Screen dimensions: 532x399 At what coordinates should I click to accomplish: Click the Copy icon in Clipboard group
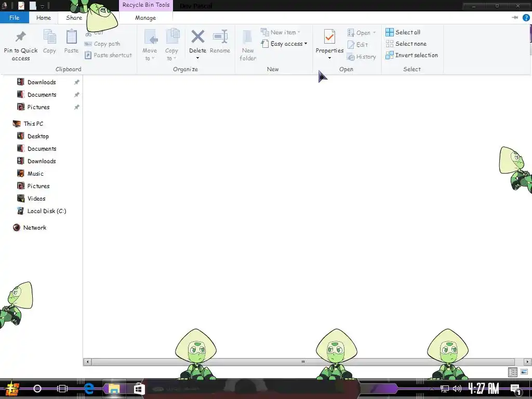point(49,37)
